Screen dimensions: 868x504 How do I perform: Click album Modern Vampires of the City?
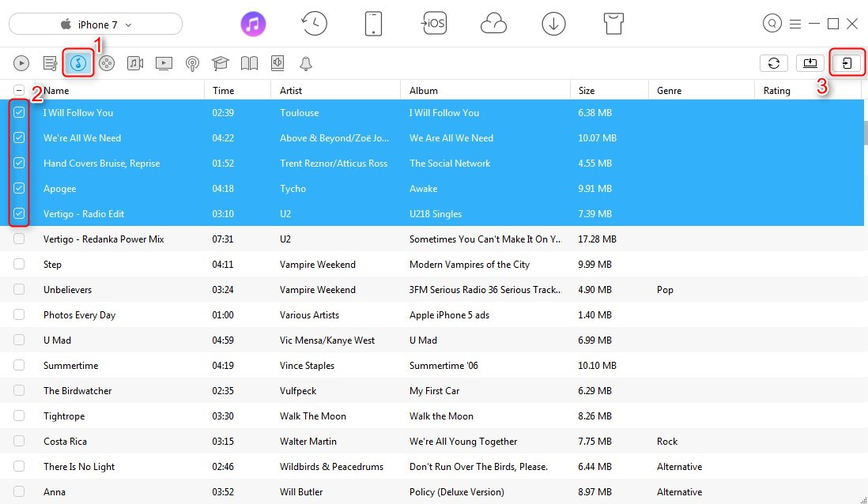point(470,265)
